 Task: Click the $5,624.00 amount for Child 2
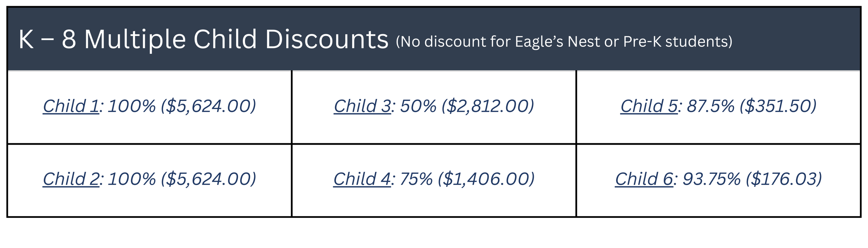click(x=208, y=179)
